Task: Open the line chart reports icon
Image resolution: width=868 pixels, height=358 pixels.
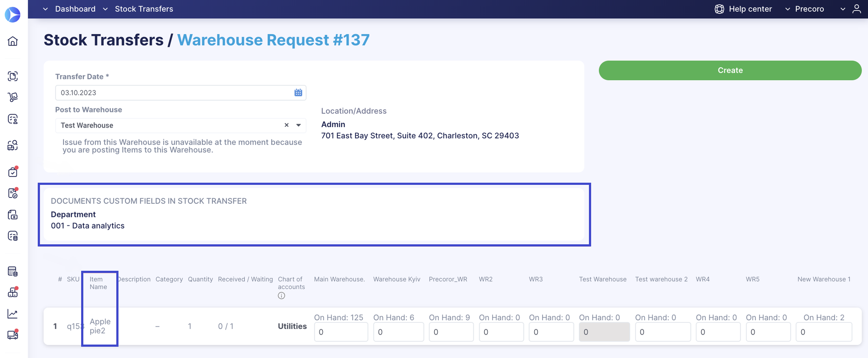Action: 13,314
